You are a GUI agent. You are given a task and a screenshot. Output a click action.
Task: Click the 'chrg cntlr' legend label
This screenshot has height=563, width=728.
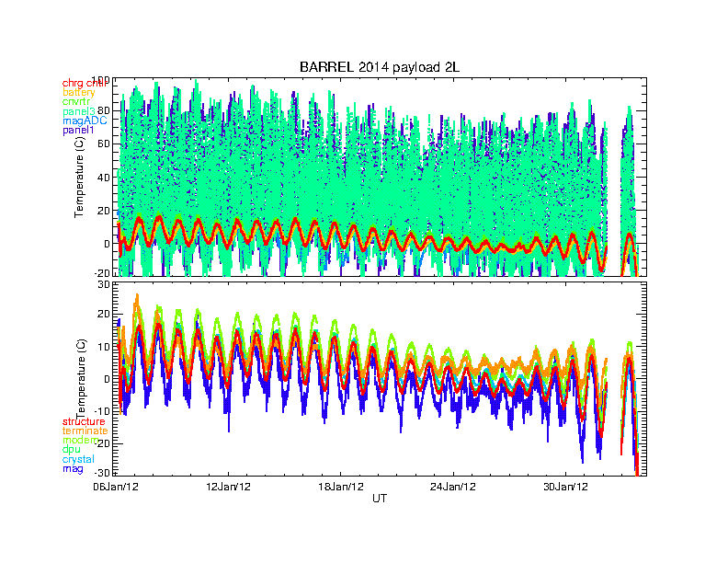(x=85, y=83)
